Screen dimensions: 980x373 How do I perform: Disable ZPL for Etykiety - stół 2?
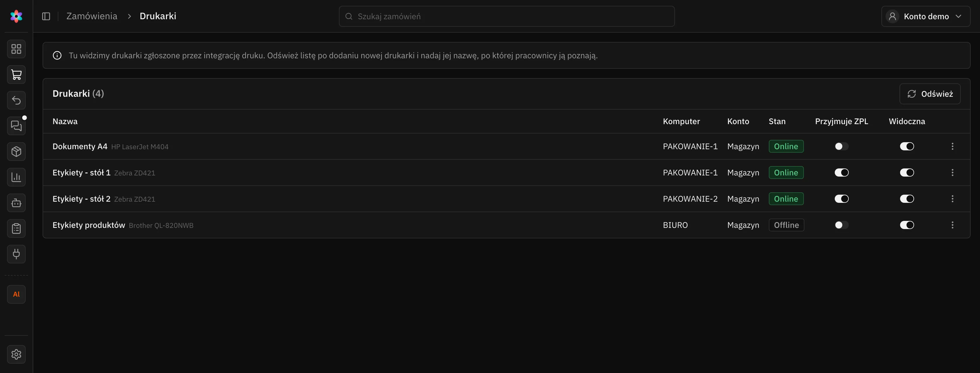coord(841,199)
